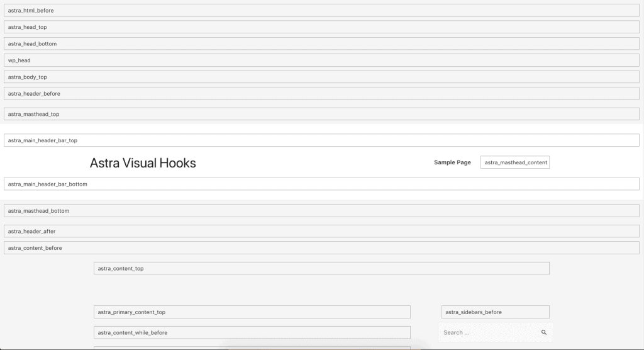
Task: Click the astra_head_top hook box
Action: tap(321, 27)
